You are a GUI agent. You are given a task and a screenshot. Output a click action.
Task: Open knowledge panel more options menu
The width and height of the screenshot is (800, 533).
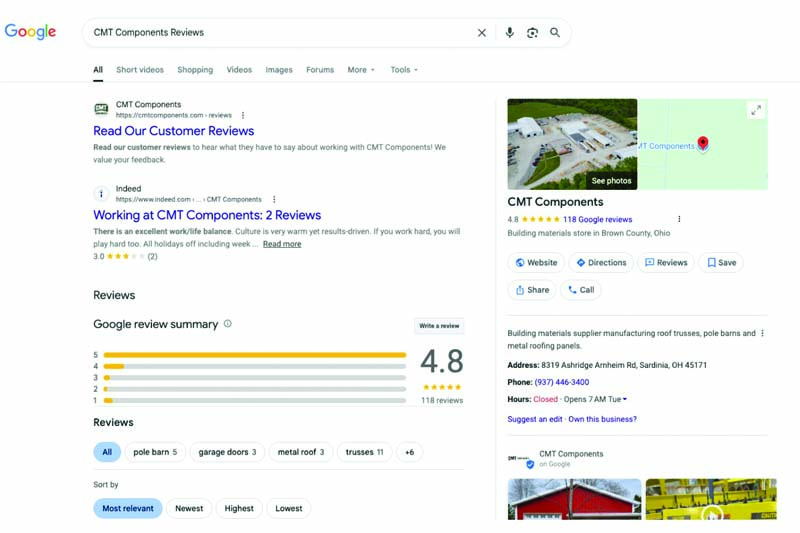point(679,219)
